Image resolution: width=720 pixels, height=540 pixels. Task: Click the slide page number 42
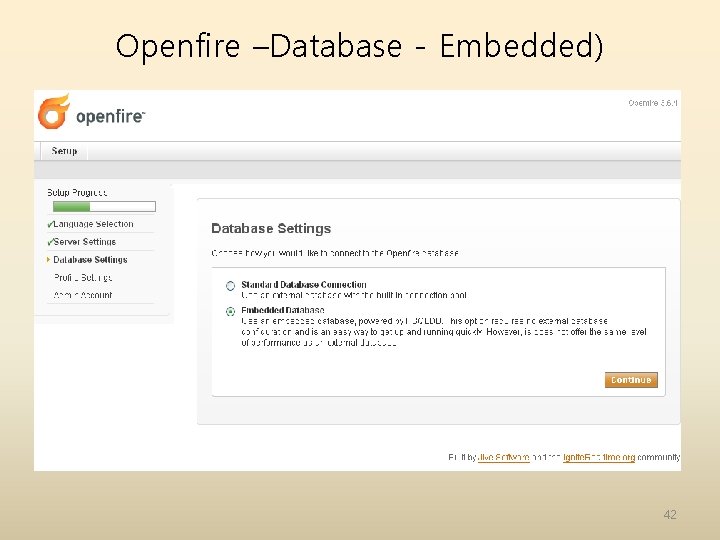pyautogui.click(x=670, y=515)
